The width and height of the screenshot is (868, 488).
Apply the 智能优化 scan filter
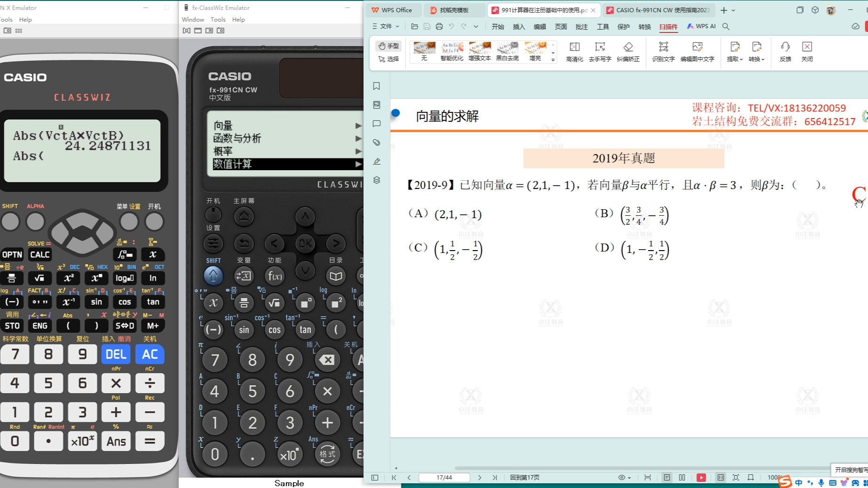[x=452, y=52]
